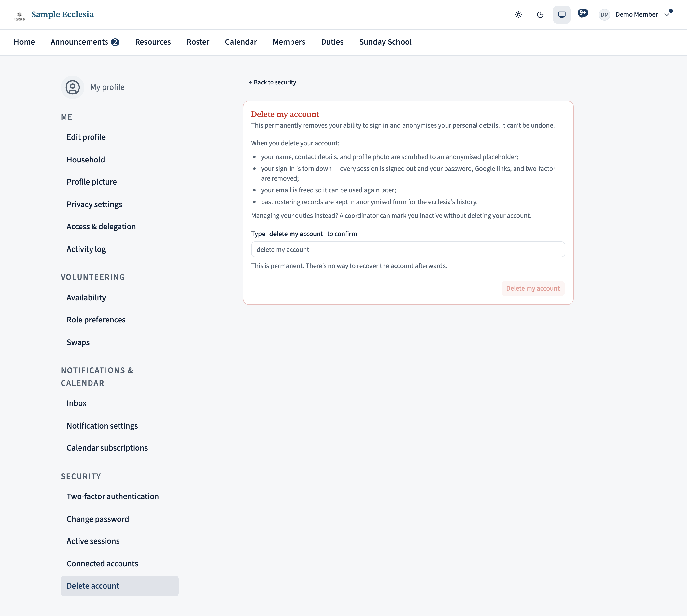Open Two-factor authentication settings
Image resolution: width=687 pixels, height=616 pixels.
pos(120,496)
